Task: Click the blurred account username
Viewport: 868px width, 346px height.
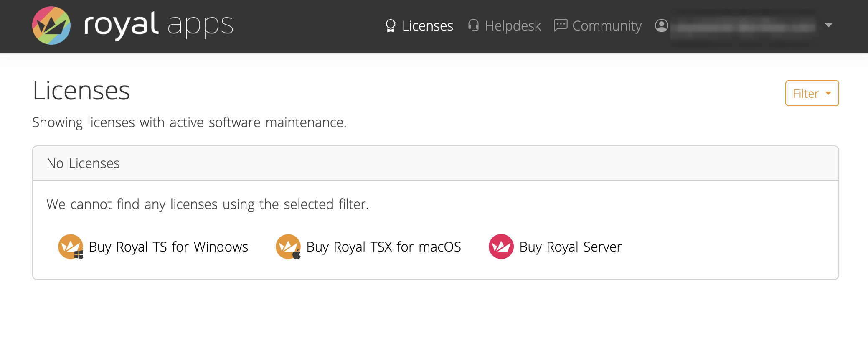Action: click(x=746, y=26)
